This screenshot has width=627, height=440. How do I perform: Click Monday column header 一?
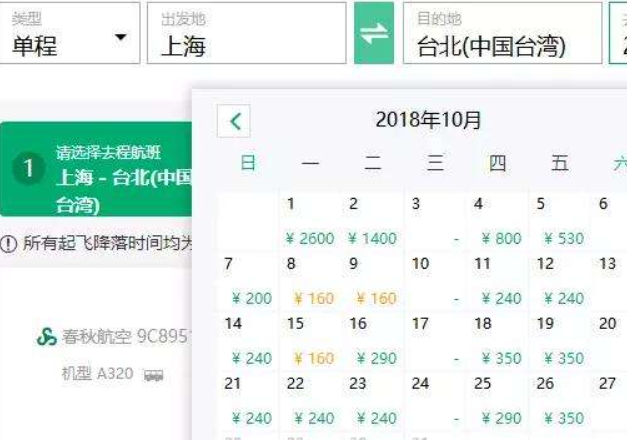[310, 163]
